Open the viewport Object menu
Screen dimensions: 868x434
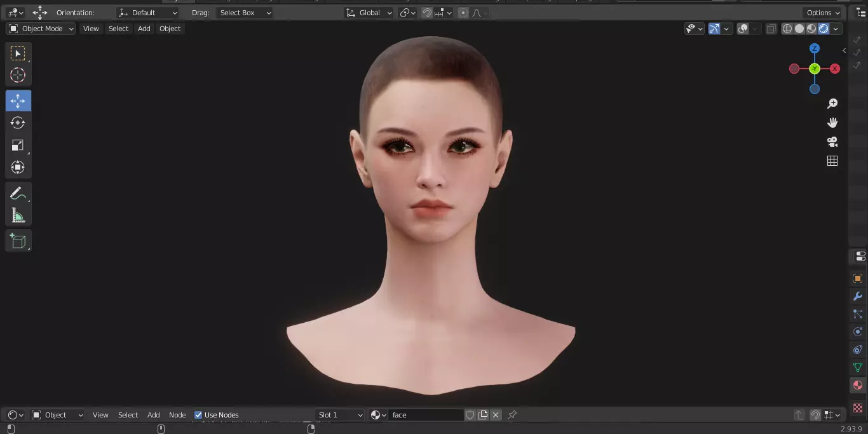(170, 29)
